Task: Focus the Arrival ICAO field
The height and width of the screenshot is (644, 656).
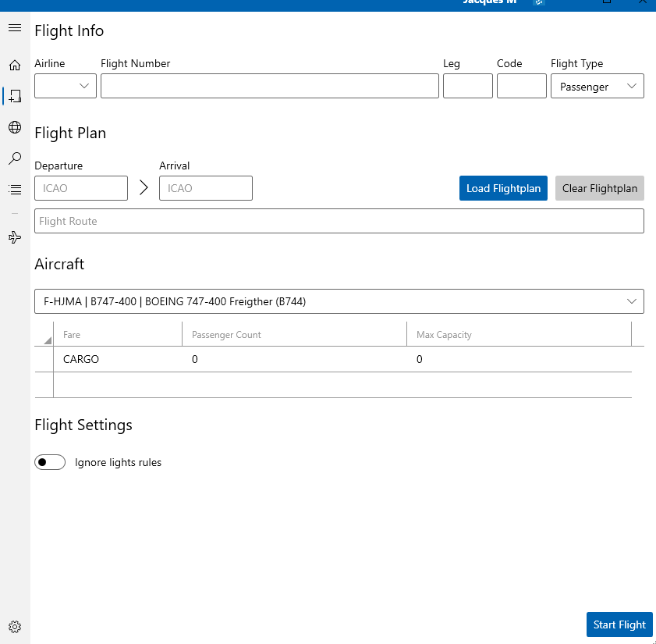Action: tap(206, 188)
